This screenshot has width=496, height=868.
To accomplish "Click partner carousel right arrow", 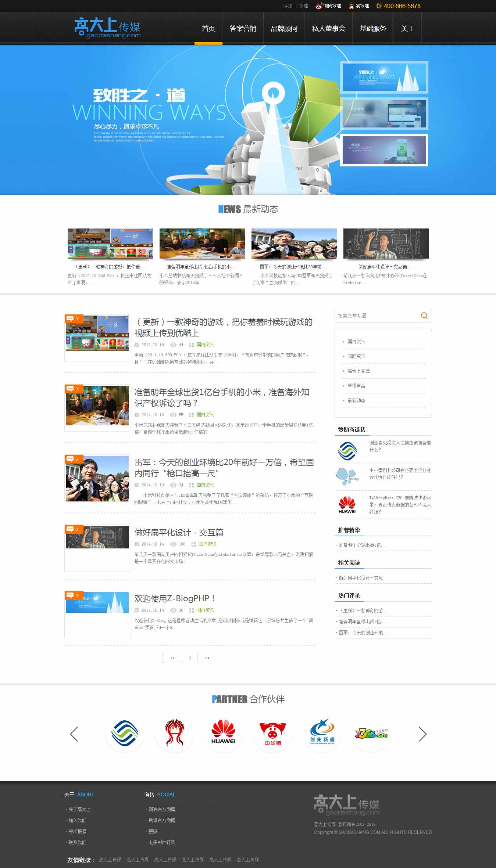I will (422, 734).
